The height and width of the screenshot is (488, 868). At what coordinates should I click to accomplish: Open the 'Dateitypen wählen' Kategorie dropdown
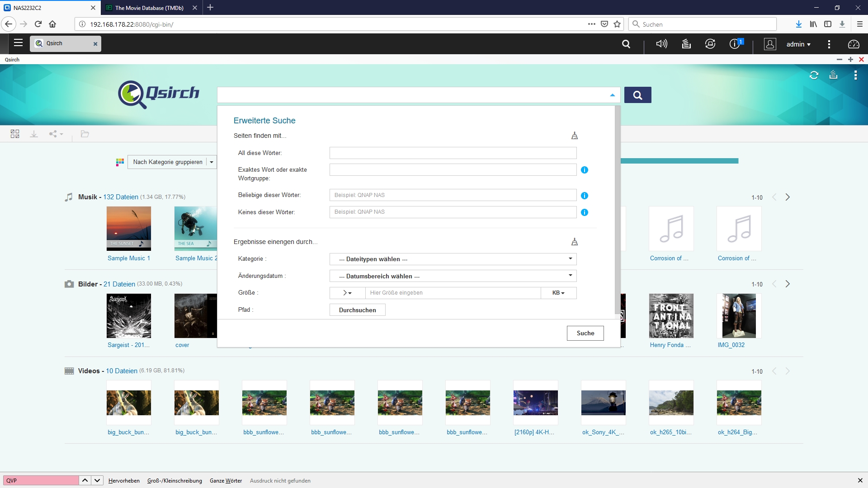coord(453,259)
